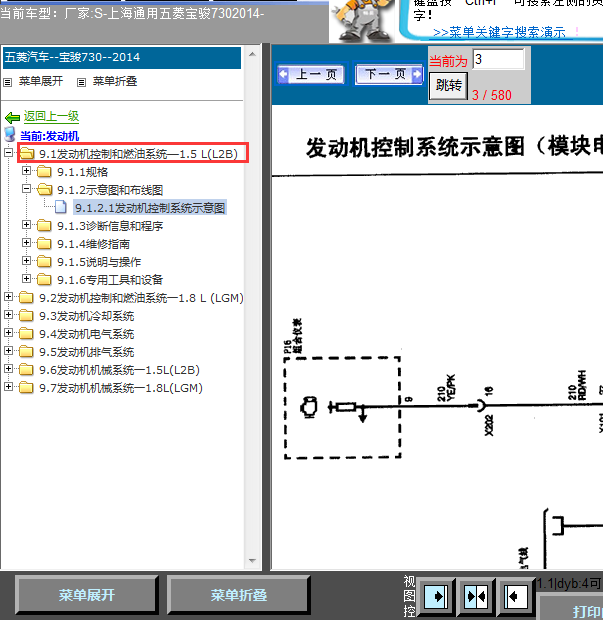
Task: Click the 跳转 jump button
Action: click(448, 85)
